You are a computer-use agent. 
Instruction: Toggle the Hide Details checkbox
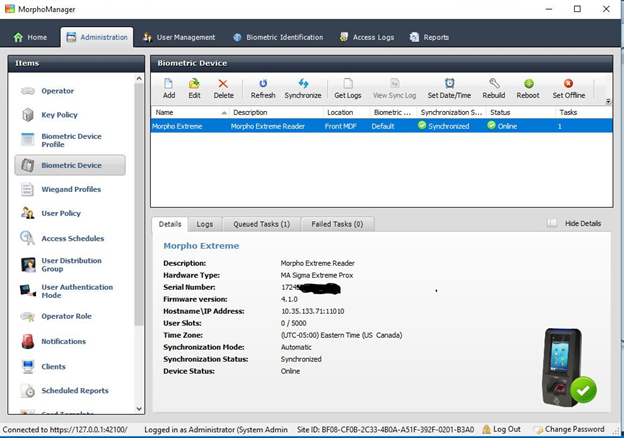pyautogui.click(x=552, y=223)
